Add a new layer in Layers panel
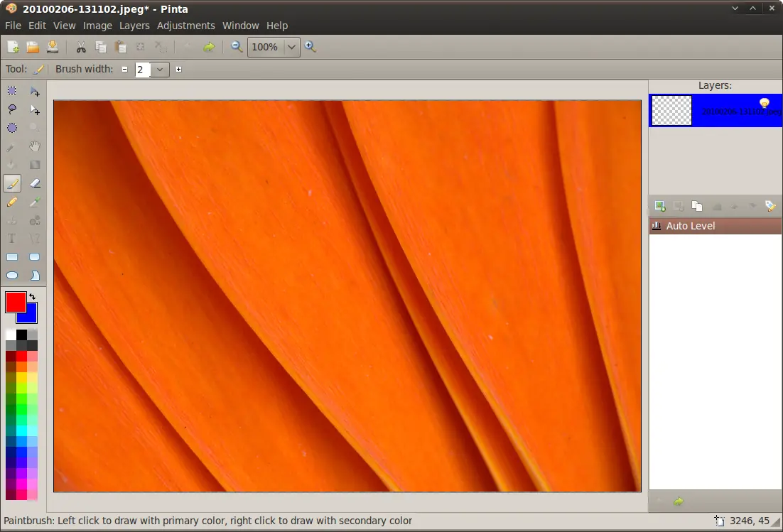 click(659, 206)
